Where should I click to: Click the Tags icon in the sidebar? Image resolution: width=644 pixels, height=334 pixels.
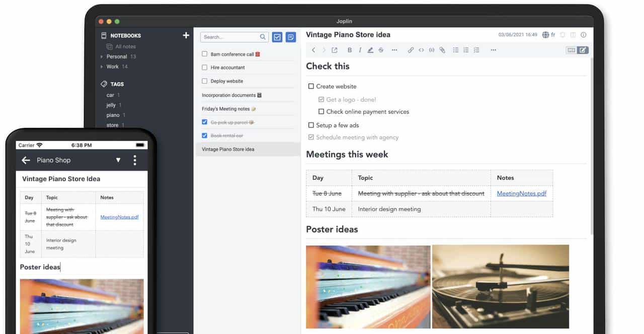click(104, 84)
